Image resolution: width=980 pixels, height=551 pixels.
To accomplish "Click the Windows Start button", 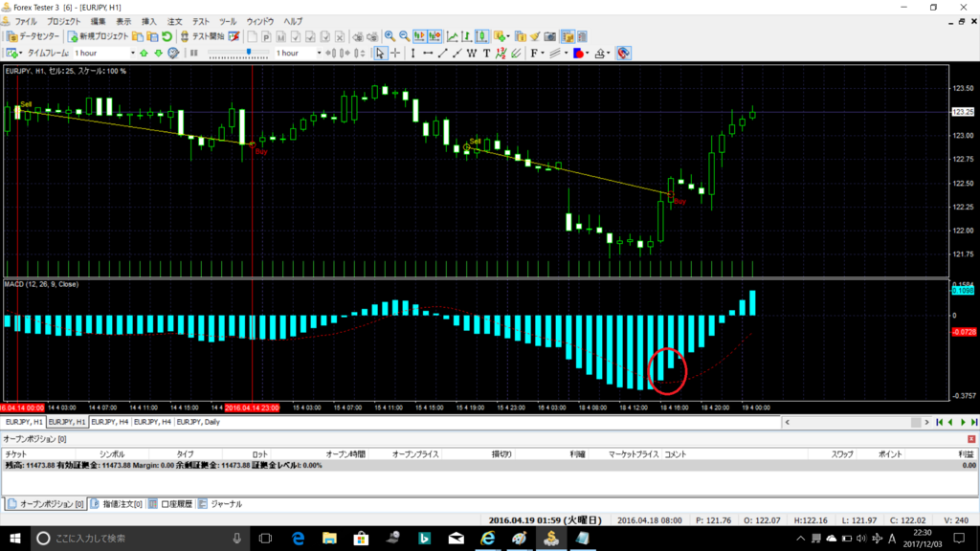I will (x=15, y=538).
